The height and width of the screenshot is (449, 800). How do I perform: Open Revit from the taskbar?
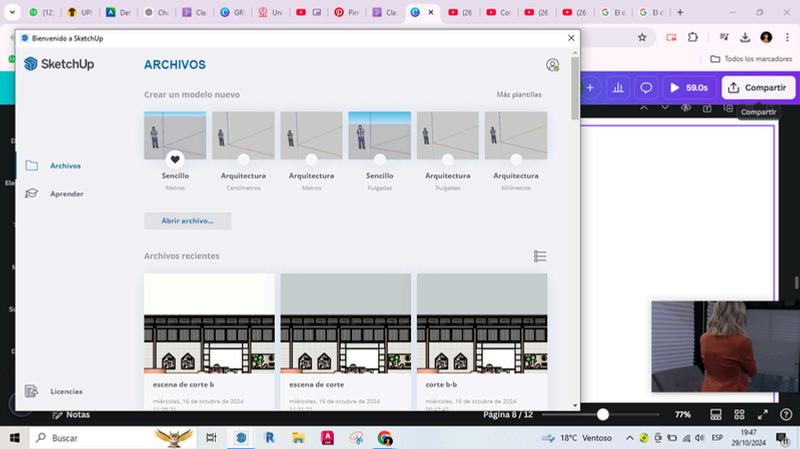pos(270,438)
